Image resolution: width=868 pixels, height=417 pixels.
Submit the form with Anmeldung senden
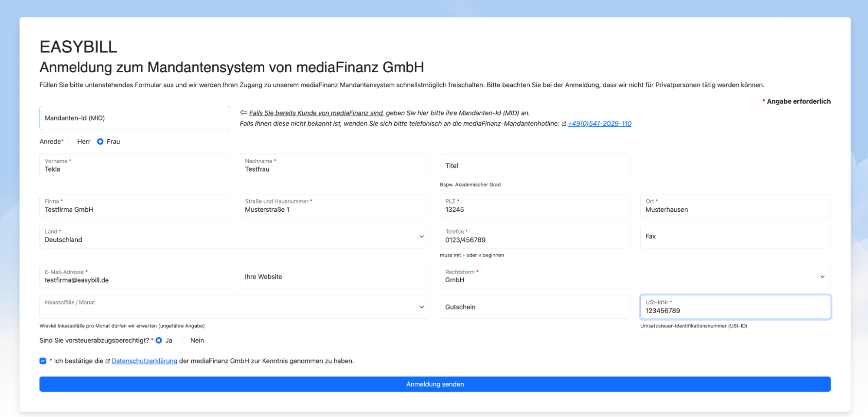(435, 384)
